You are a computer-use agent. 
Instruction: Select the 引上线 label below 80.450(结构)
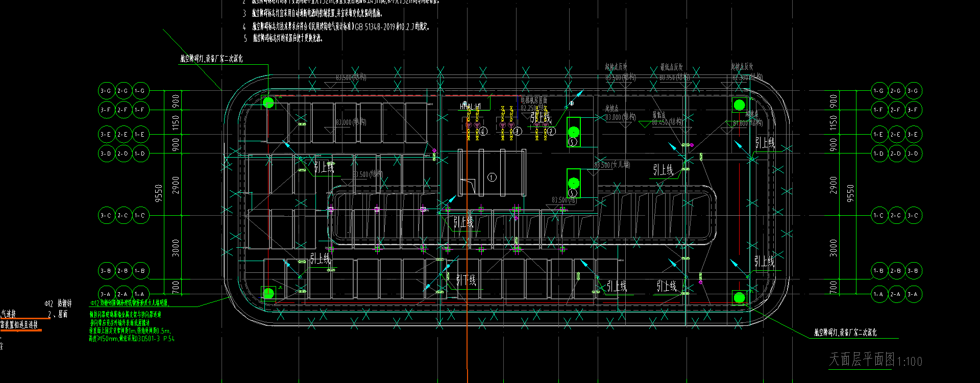coord(664,170)
